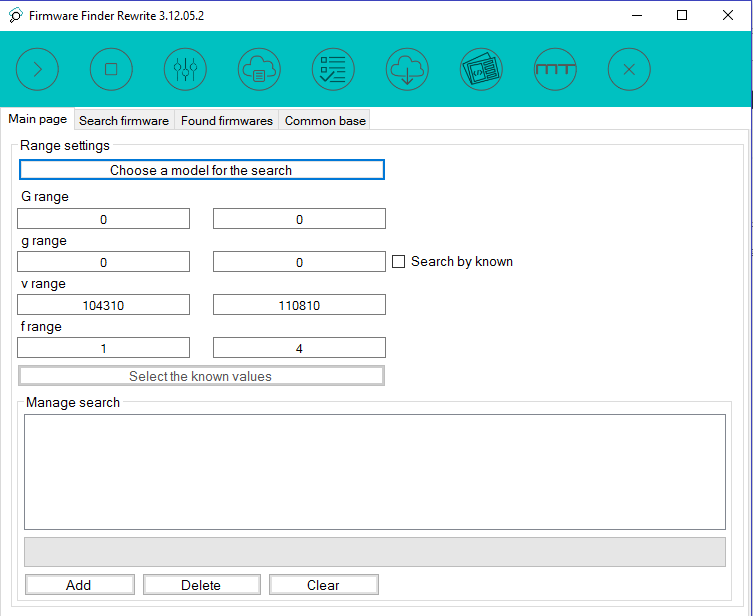The width and height of the screenshot is (753, 616).
Task: Click the v range field containing 104310
Action: tap(103, 305)
